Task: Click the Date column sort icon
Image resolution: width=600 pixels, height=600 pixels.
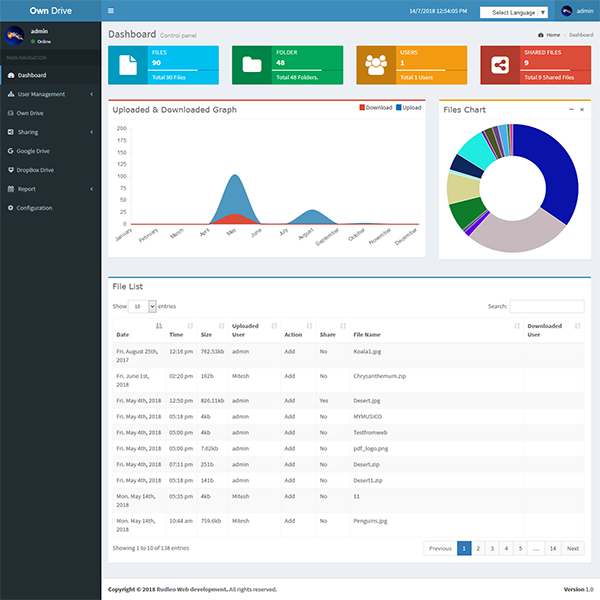Action: pos(159,326)
